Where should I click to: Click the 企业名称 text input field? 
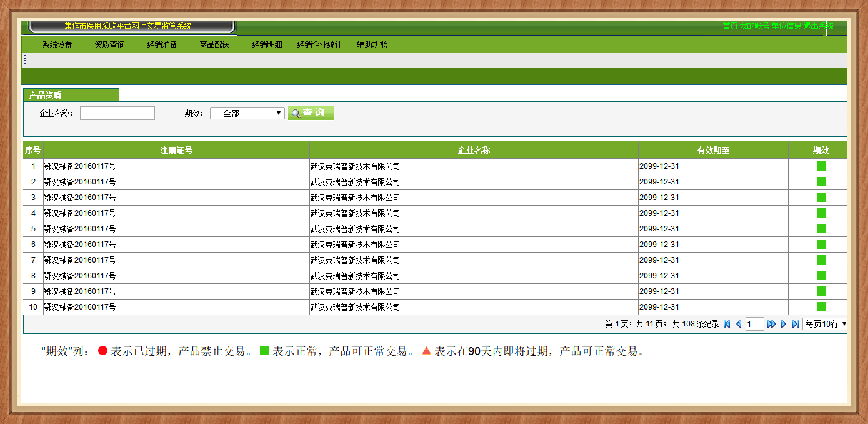[x=117, y=113]
